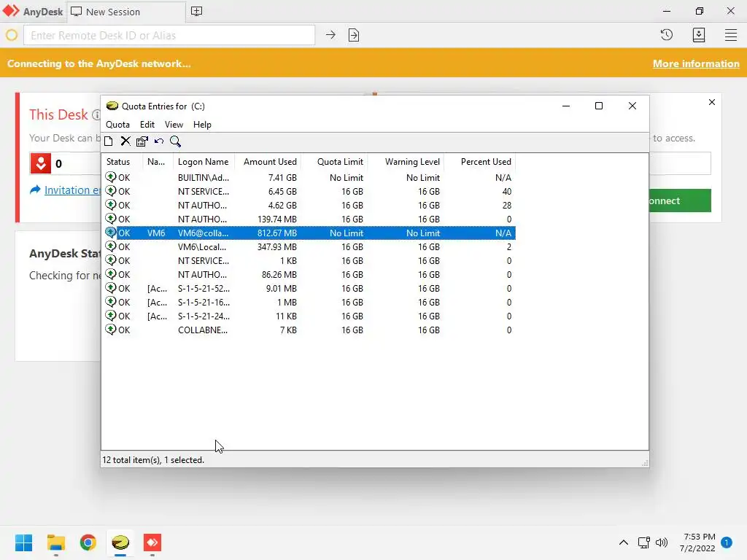Maximize the Quota Entries window
The height and width of the screenshot is (560, 747).
click(x=599, y=106)
